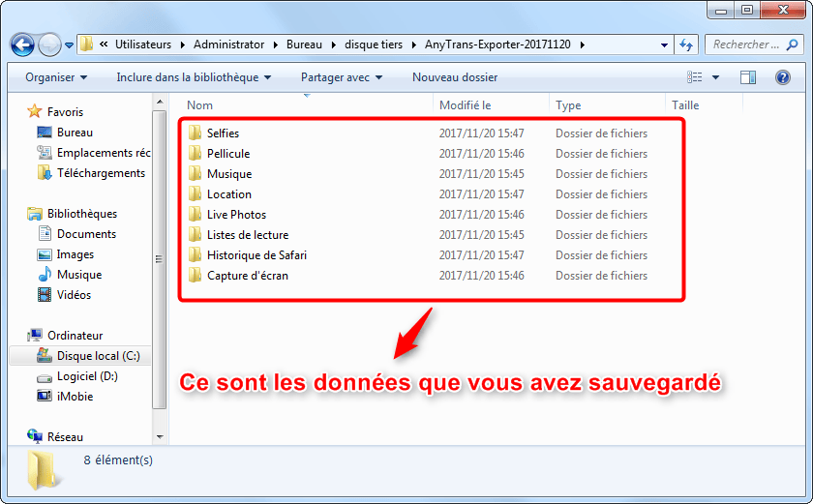Open the Organiser dropdown menu
This screenshot has height=504, width=813.
(56, 77)
